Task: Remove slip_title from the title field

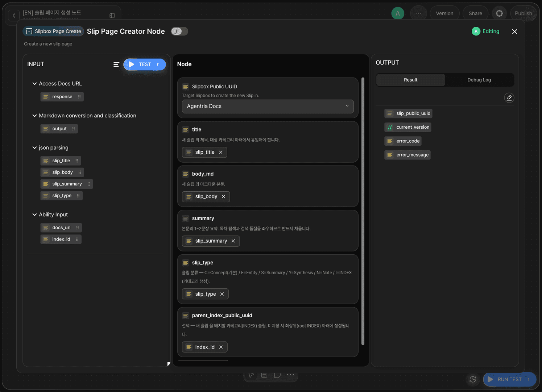Action: click(220, 152)
